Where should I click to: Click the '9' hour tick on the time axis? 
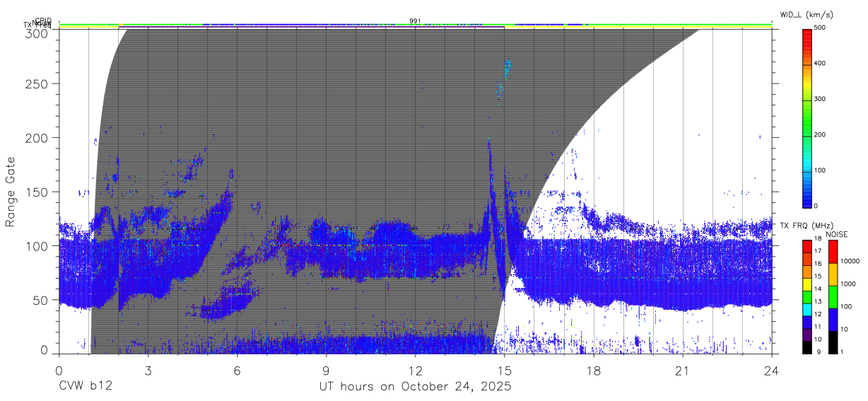326,370
